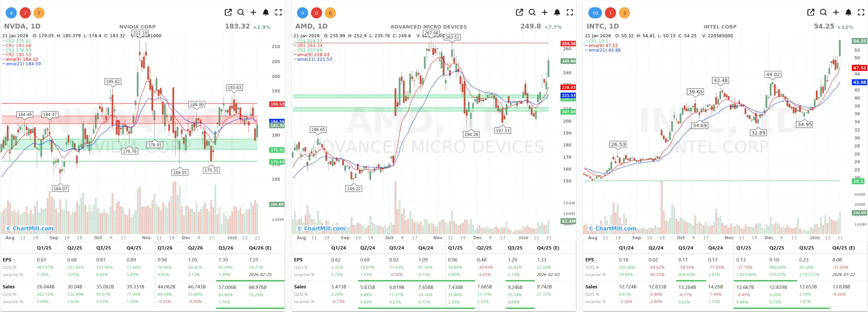Screen dimensions: 868x312
Task: Activate the search magnifier on NVDA chart
Action: click(241, 12)
